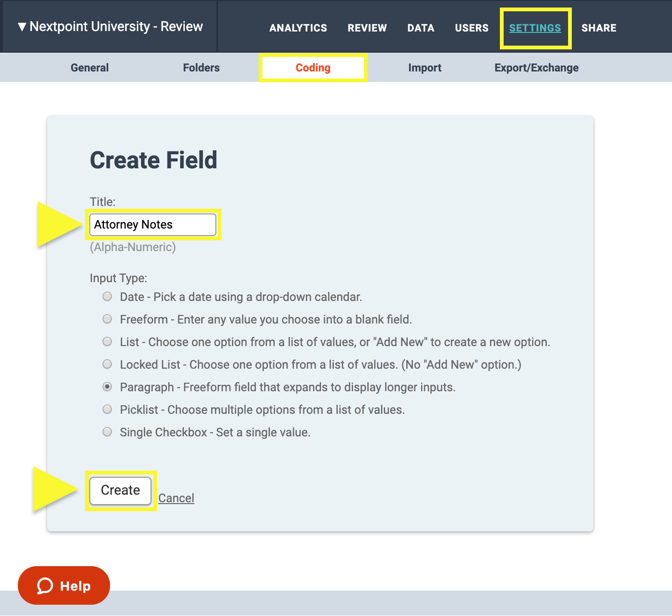Screen dimensions: 672x616
Task: Select the Paragraph input type radio
Action: coord(107,387)
